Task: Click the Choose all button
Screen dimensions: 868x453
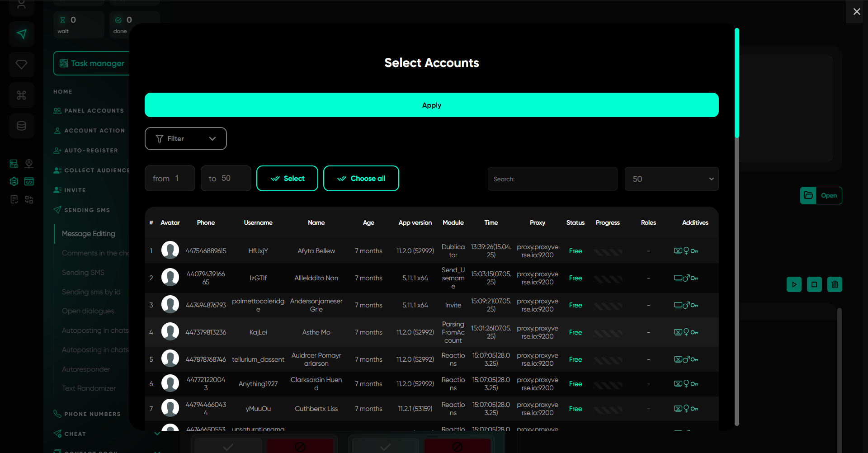Action: coord(361,179)
